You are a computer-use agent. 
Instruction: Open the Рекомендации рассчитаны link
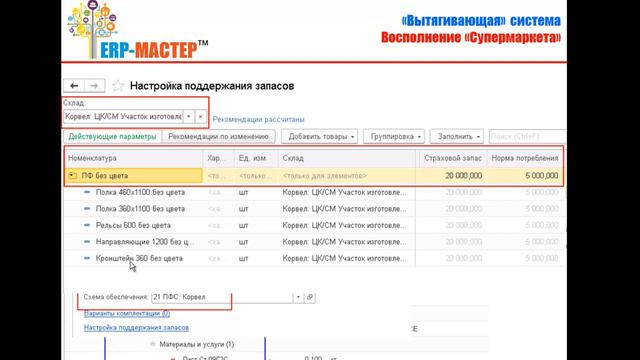pos(258,120)
